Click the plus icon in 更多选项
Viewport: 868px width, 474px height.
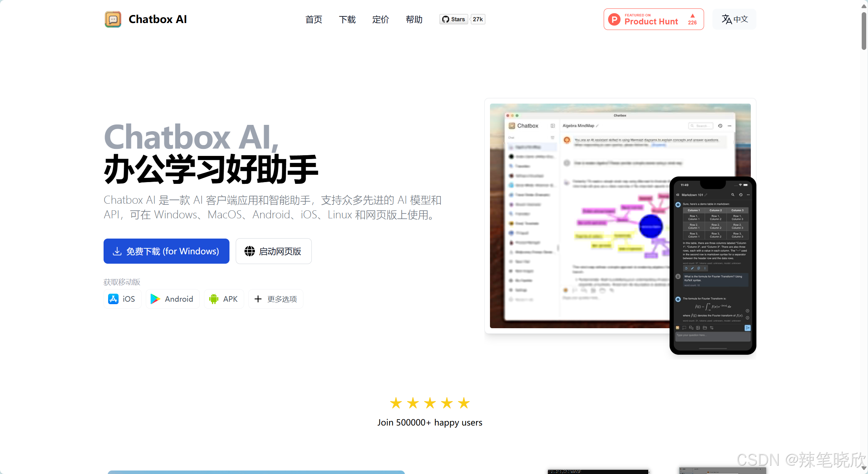pyautogui.click(x=258, y=299)
